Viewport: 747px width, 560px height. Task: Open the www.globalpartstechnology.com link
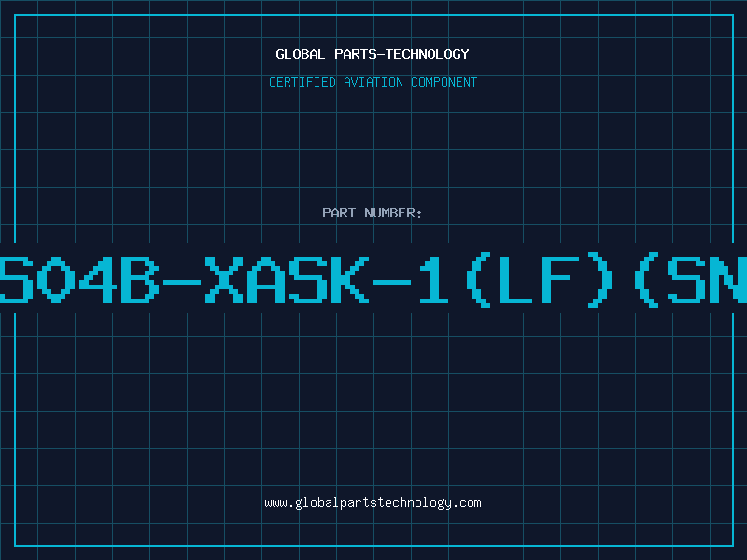[x=373, y=503]
